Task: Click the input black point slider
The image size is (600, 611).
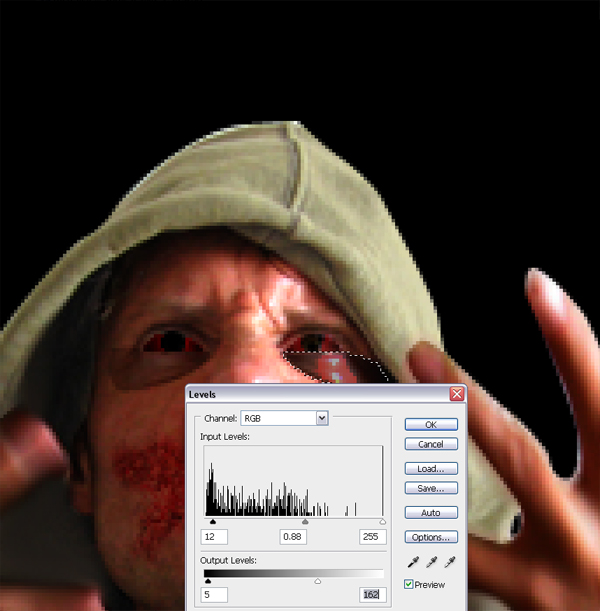Action: pos(213,521)
